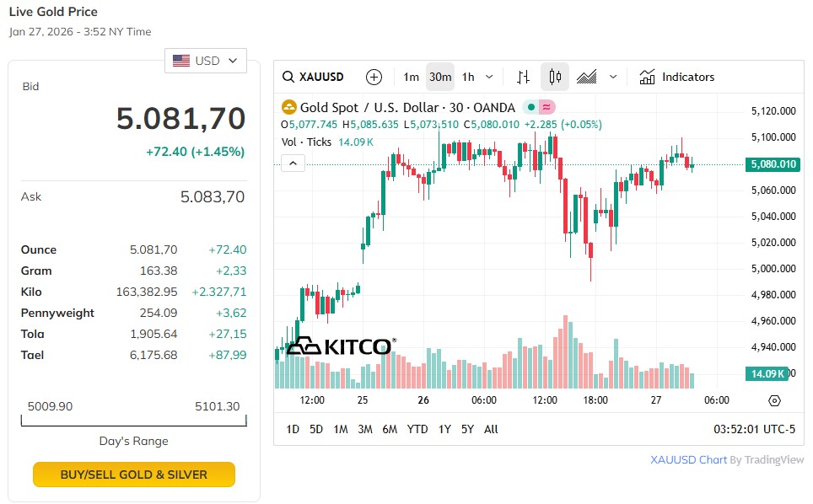813x504 pixels.
Task: Select the YTD date range
Action: click(417, 429)
